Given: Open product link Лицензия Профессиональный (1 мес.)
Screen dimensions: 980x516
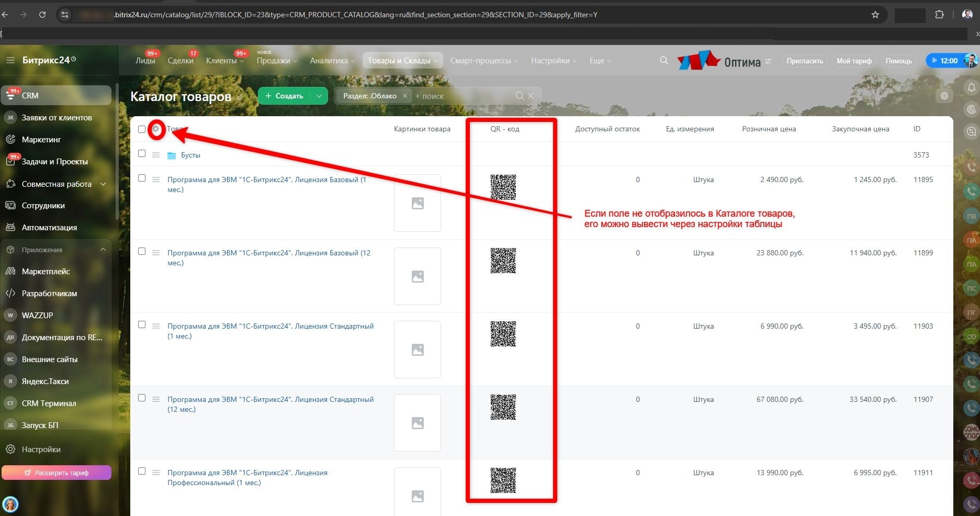Looking at the screenshot, I should coord(247,477).
